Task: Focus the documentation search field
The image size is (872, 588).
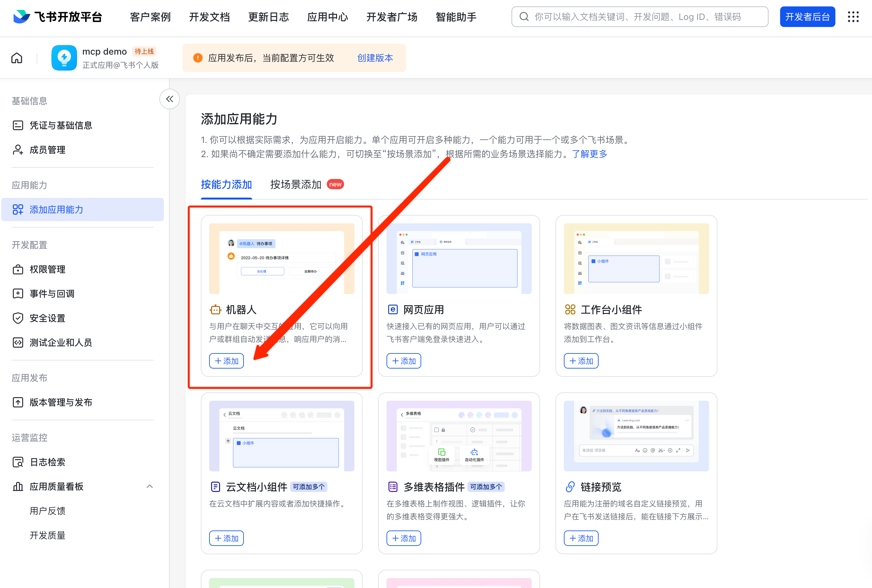Action: point(639,17)
